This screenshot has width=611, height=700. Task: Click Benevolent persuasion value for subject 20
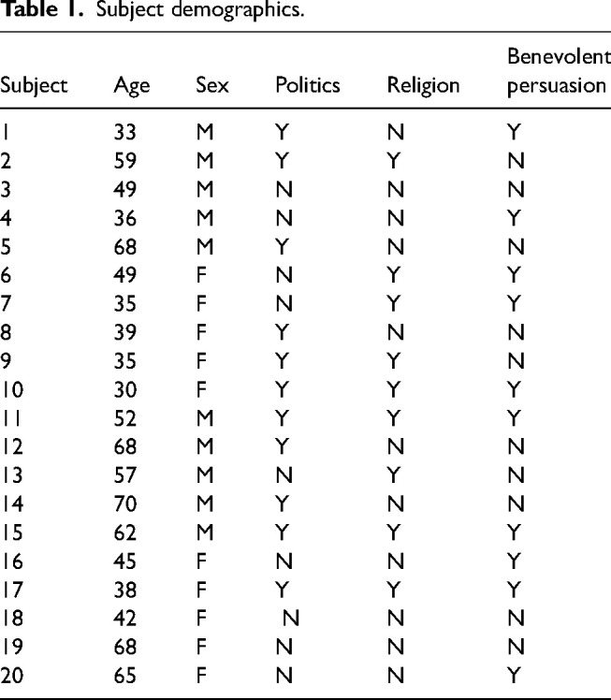[512, 671]
